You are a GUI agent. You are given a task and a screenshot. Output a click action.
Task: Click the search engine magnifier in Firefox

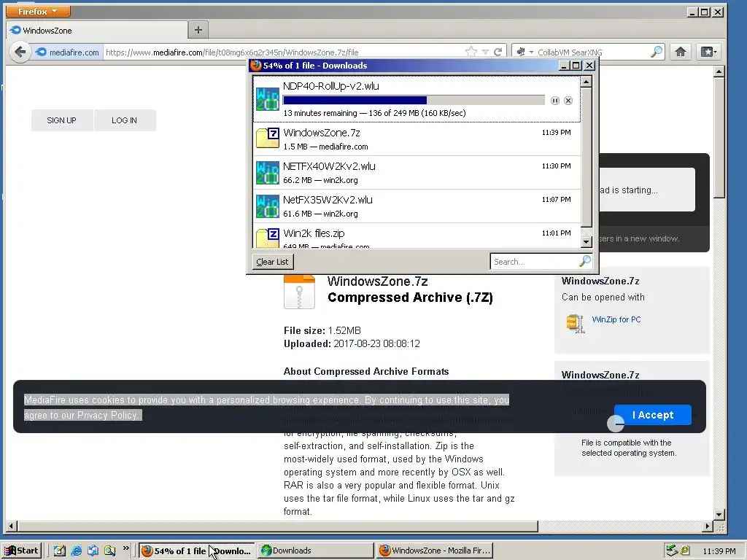(x=657, y=52)
